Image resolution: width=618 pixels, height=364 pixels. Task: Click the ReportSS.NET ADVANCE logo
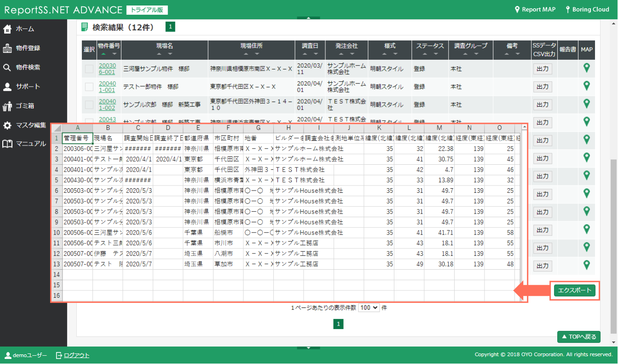click(63, 9)
